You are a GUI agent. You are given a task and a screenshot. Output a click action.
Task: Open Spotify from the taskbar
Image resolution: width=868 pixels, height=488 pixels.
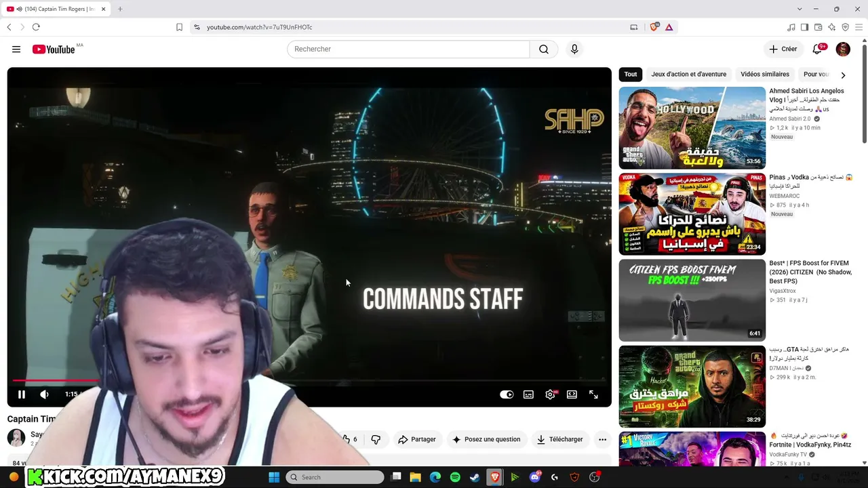pyautogui.click(x=455, y=477)
